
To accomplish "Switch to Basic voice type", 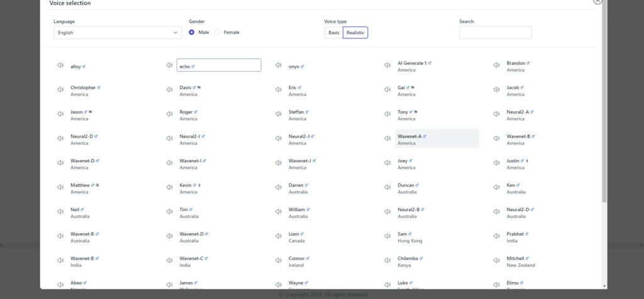I will point(334,33).
